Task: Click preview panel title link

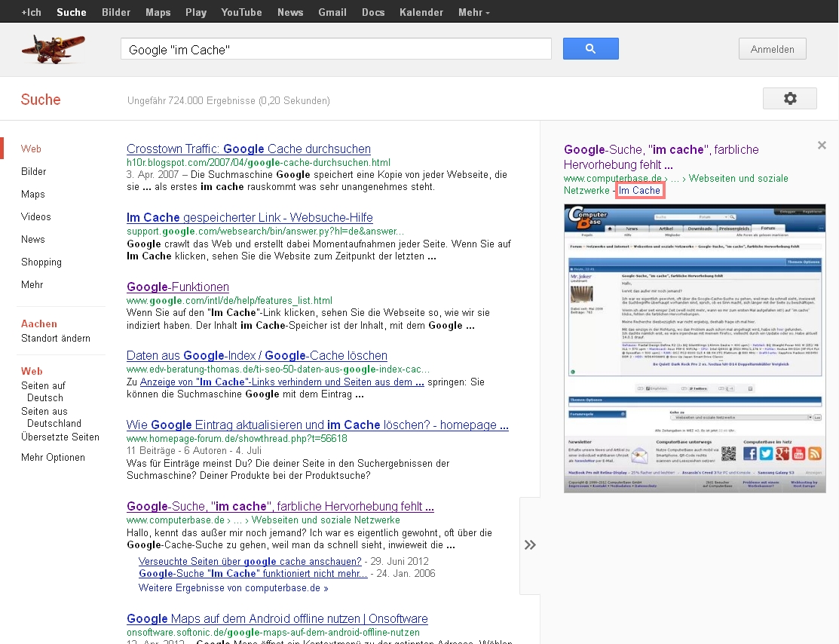Action: pyautogui.click(x=661, y=157)
